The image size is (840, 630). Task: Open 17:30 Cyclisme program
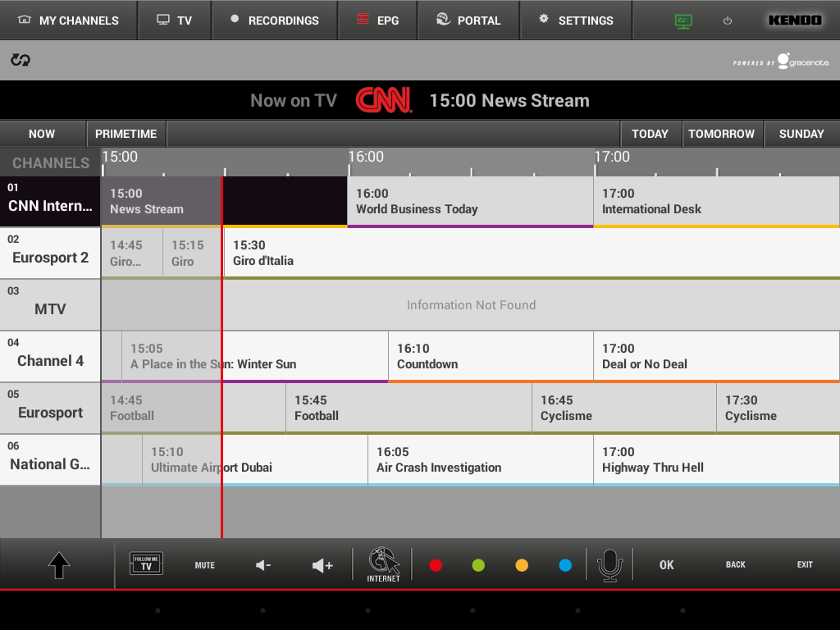point(778,408)
